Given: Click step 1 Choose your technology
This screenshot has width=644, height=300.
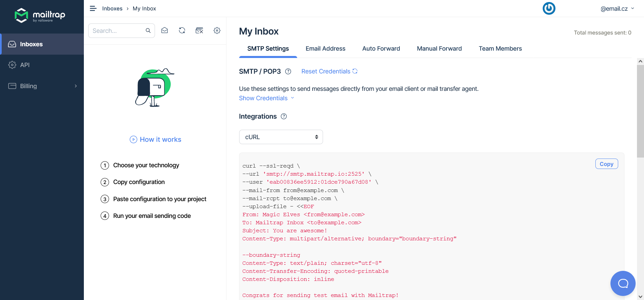Looking at the screenshot, I should pos(140,165).
